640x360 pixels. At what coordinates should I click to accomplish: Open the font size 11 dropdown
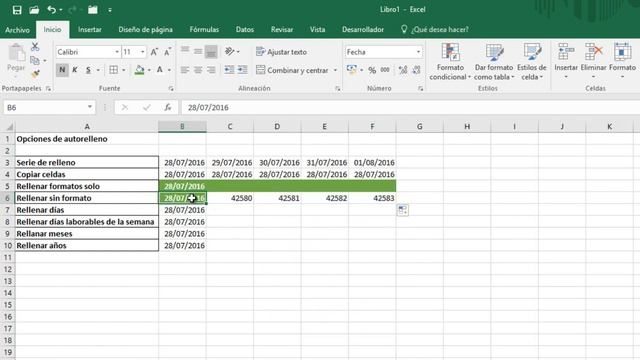point(142,52)
